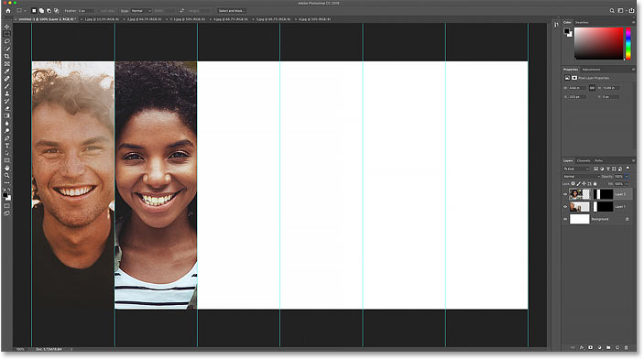644x360 pixels.
Task: Select the Move tool
Action: tap(7, 27)
